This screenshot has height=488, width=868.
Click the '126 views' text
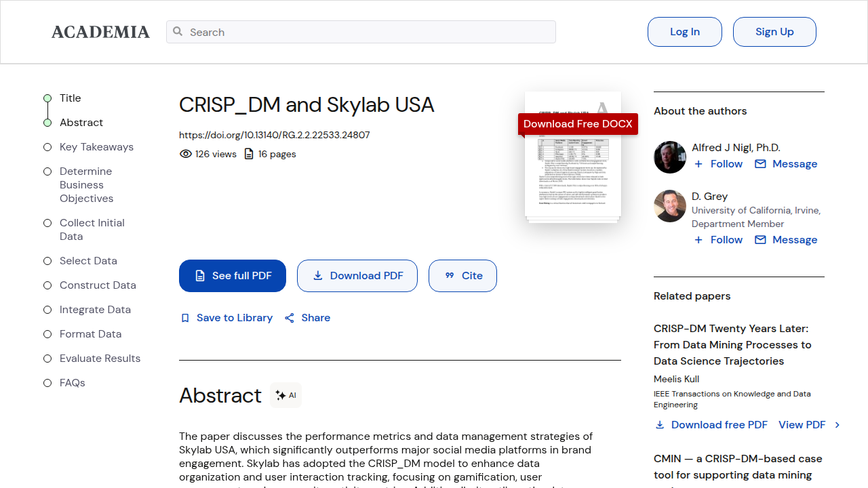(216, 154)
